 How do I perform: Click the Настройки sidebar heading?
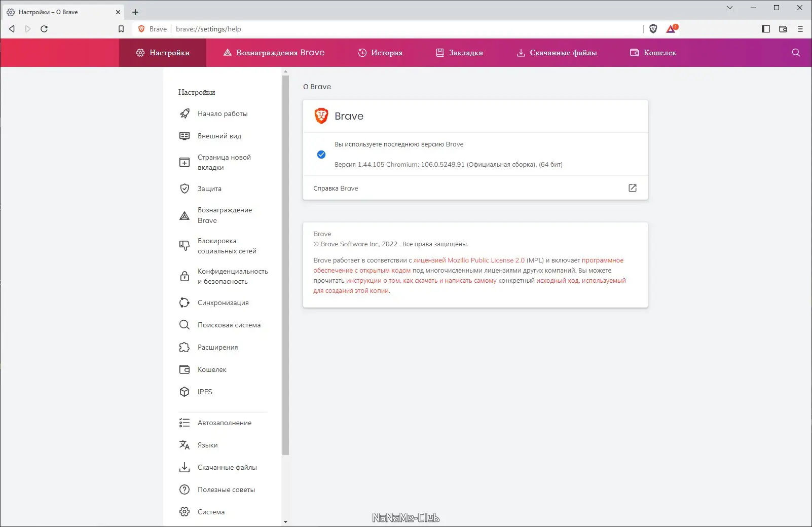click(x=197, y=92)
